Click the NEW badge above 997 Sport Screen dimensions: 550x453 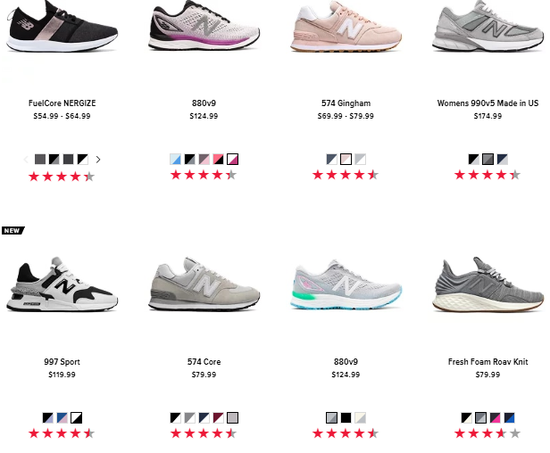(x=13, y=231)
